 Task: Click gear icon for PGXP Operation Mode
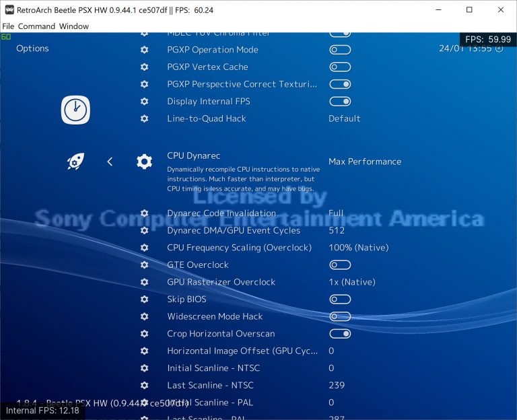145,50
